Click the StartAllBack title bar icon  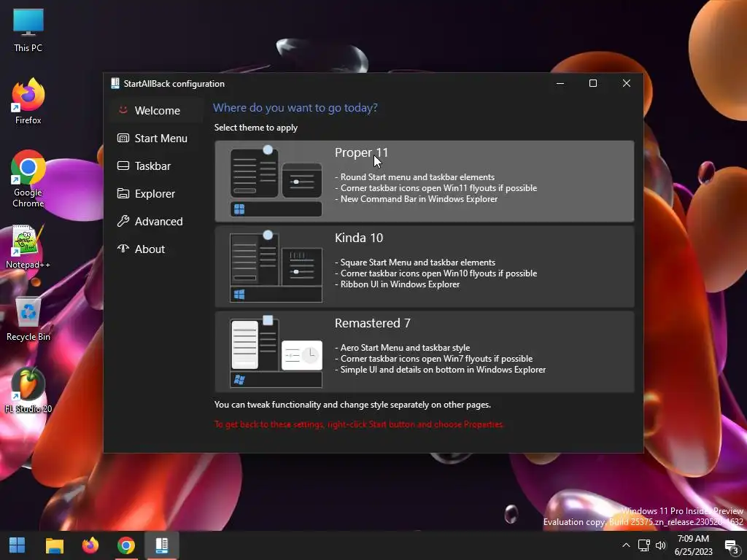115,83
